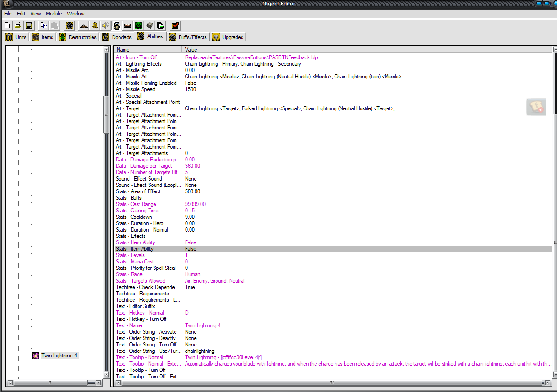557x392 pixels.
Task: Select the Text - Hotkey - Normal field
Action: [x=333, y=313]
